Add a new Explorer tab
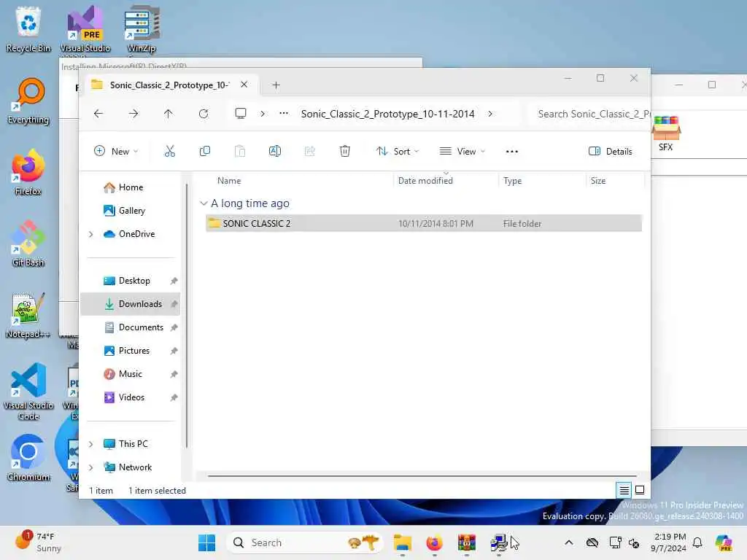 276,85
